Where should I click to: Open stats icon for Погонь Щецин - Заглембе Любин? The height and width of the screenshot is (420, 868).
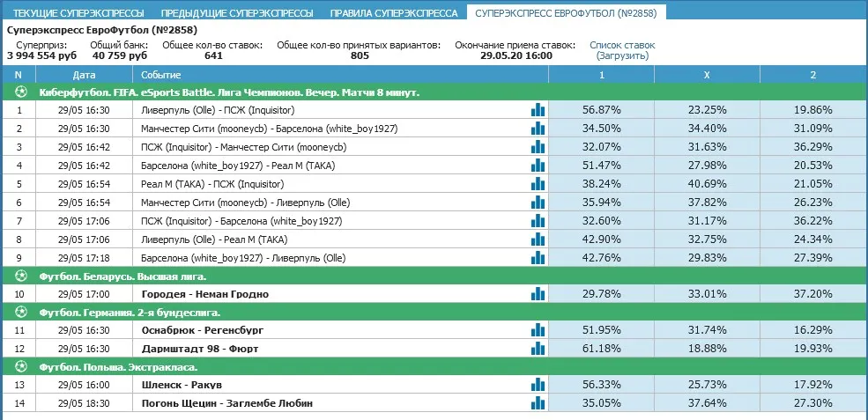[x=538, y=403]
